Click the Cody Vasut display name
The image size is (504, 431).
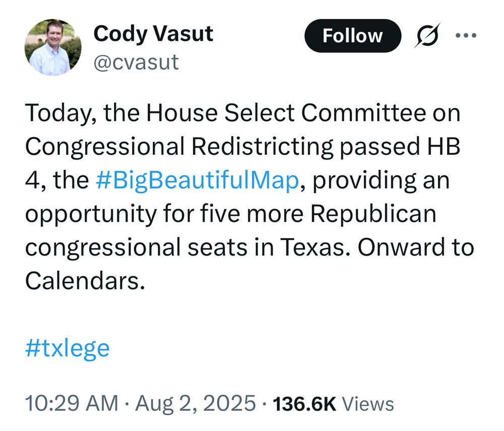153,34
